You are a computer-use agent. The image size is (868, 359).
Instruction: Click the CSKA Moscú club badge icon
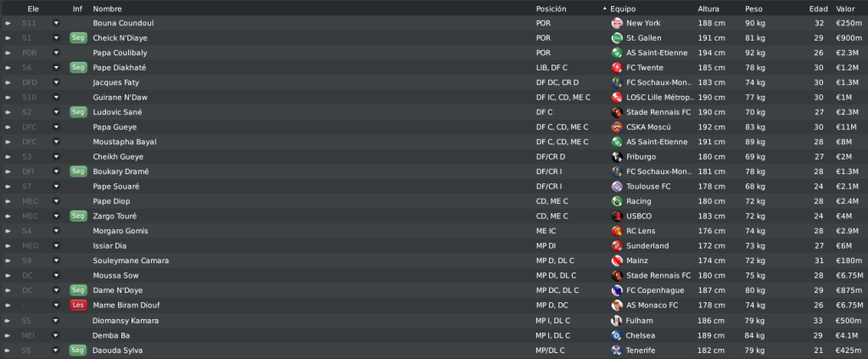[x=617, y=126]
